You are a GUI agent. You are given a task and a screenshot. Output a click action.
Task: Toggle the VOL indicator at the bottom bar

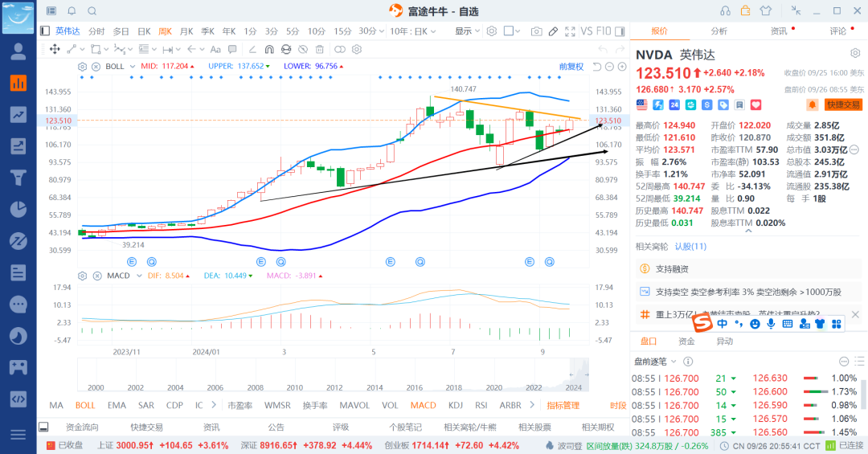pos(390,405)
